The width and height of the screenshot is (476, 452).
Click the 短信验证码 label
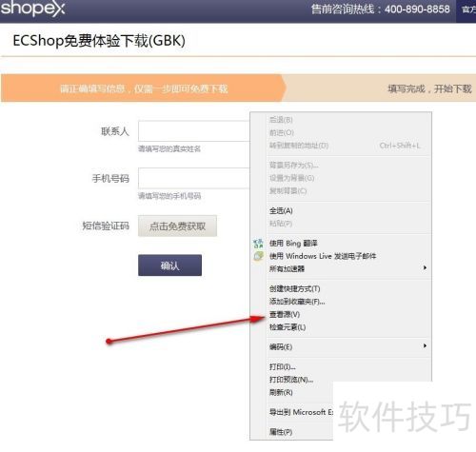pos(106,226)
